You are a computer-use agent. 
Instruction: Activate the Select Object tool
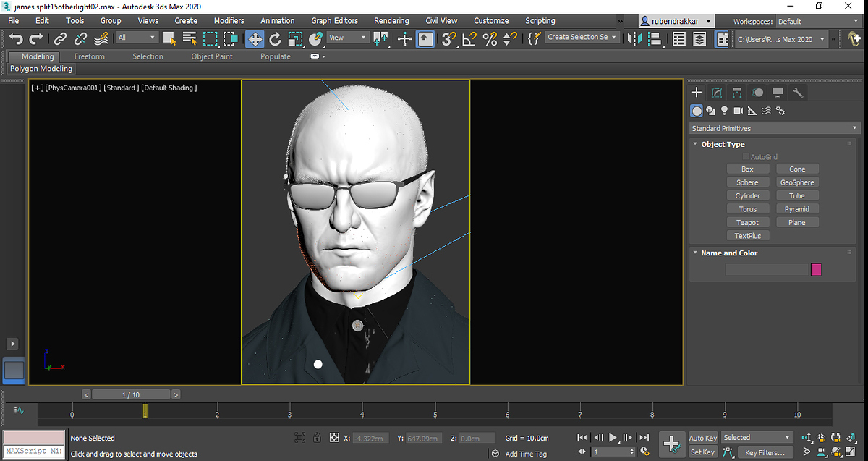pyautogui.click(x=169, y=38)
